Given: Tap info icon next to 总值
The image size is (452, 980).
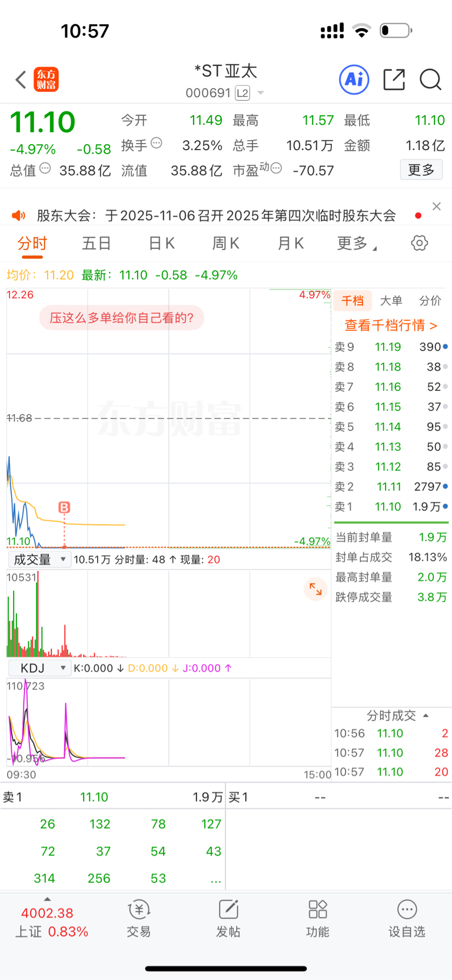Looking at the screenshot, I should tap(45, 168).
